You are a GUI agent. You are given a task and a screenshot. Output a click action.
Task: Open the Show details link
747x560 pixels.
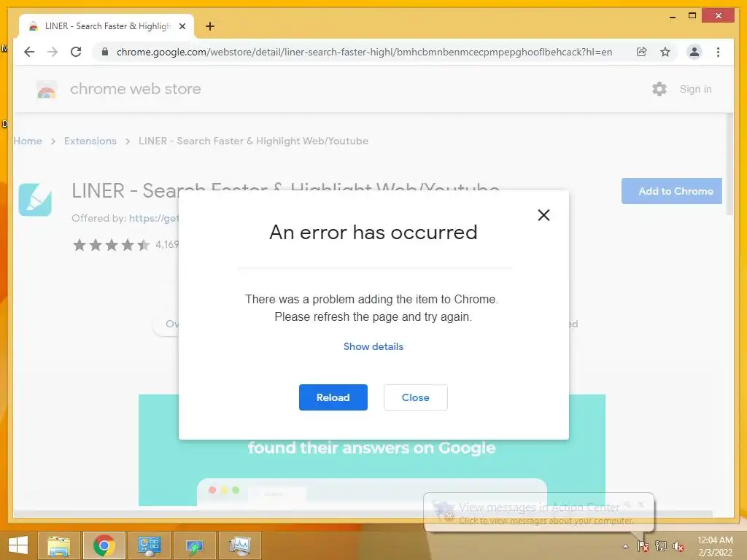point(373,346)
